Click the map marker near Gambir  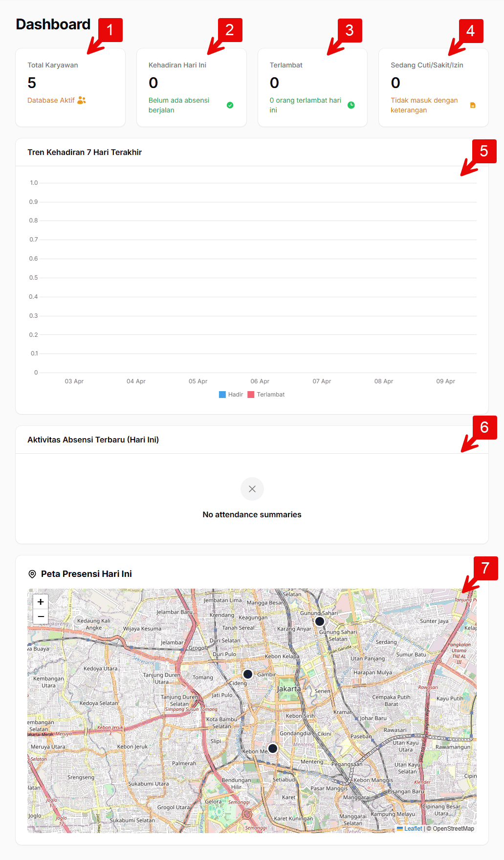pyautogui.click(x=248, y=674)
